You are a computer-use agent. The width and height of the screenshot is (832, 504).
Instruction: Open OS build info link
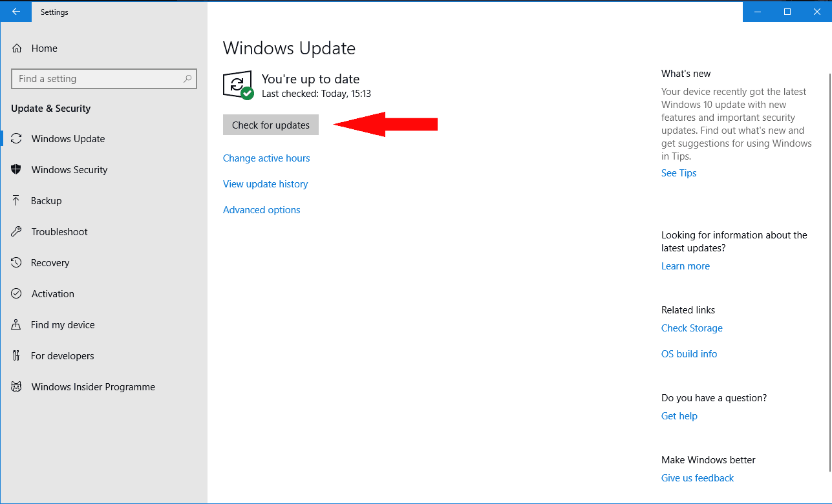tap(689, 354)
